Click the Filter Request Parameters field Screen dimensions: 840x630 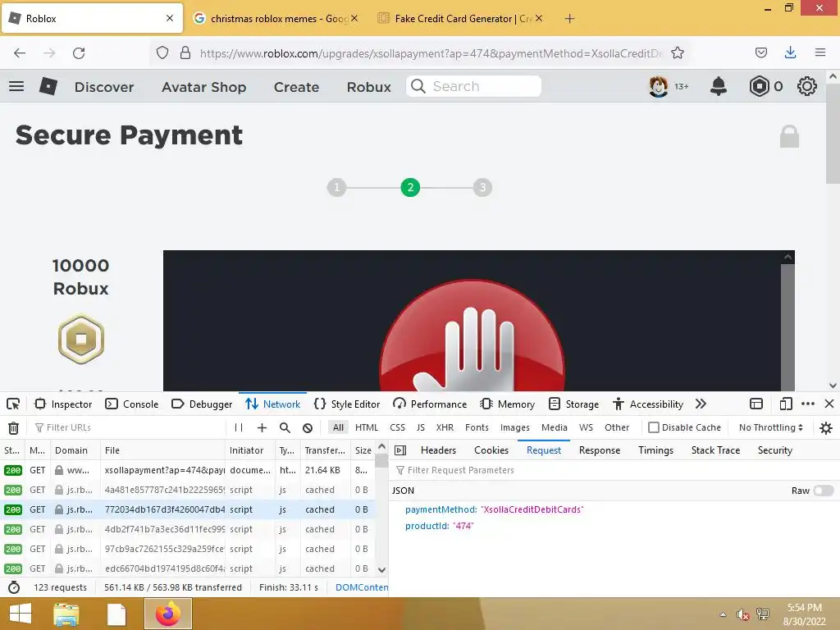[614, 470]
